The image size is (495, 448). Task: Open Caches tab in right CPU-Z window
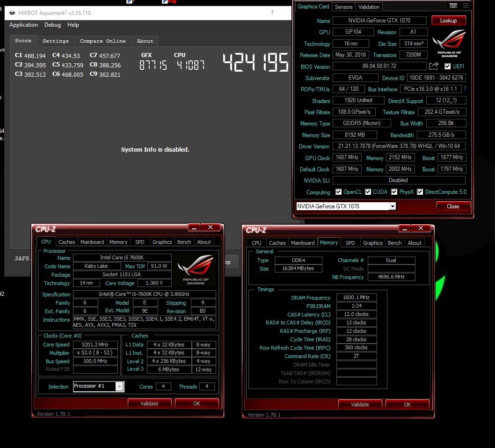(x=277, y=242)
